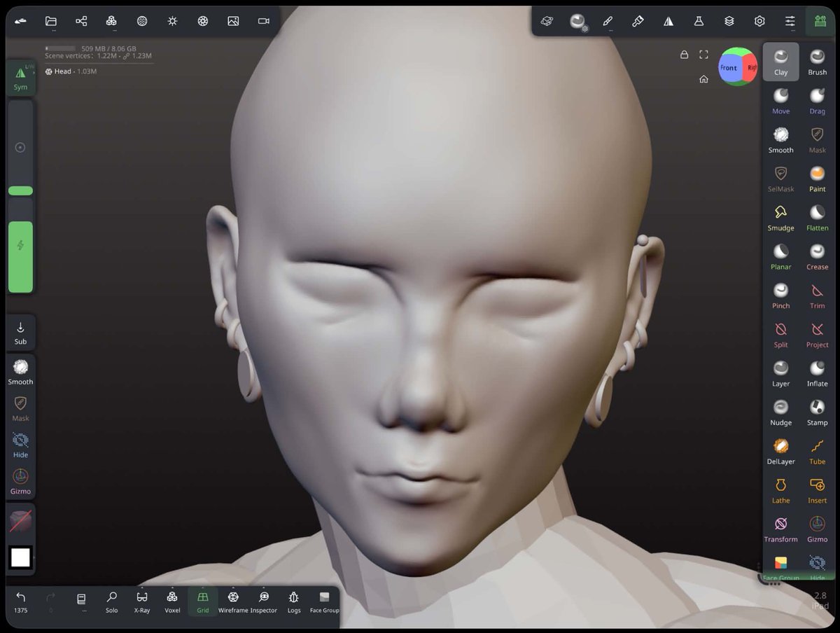Open the Nomad logo about menu

(21, 21)
